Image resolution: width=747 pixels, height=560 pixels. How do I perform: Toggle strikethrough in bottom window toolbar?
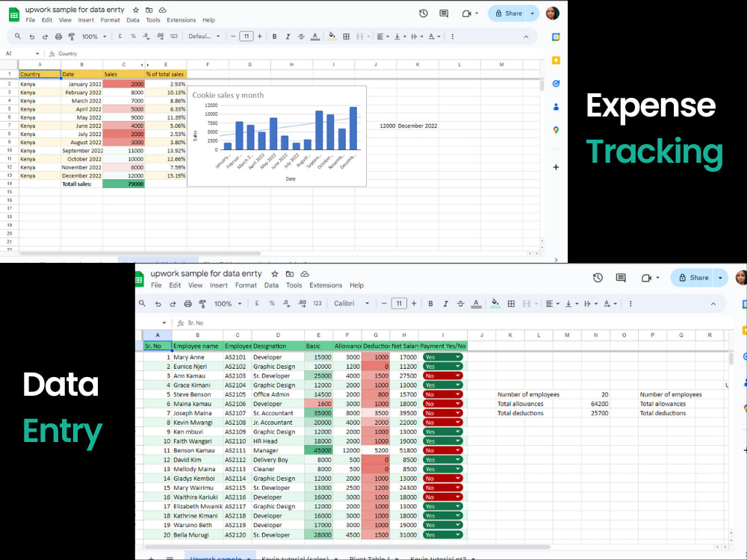coord(460,303)
